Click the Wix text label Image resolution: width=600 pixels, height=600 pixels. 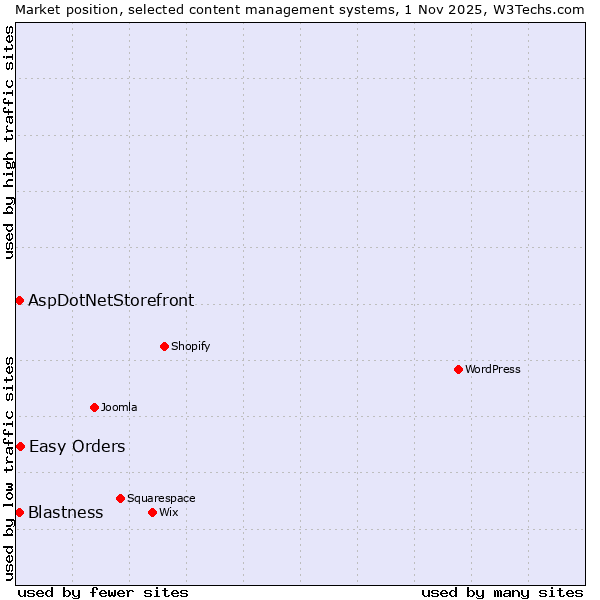(x=168, y=512)
